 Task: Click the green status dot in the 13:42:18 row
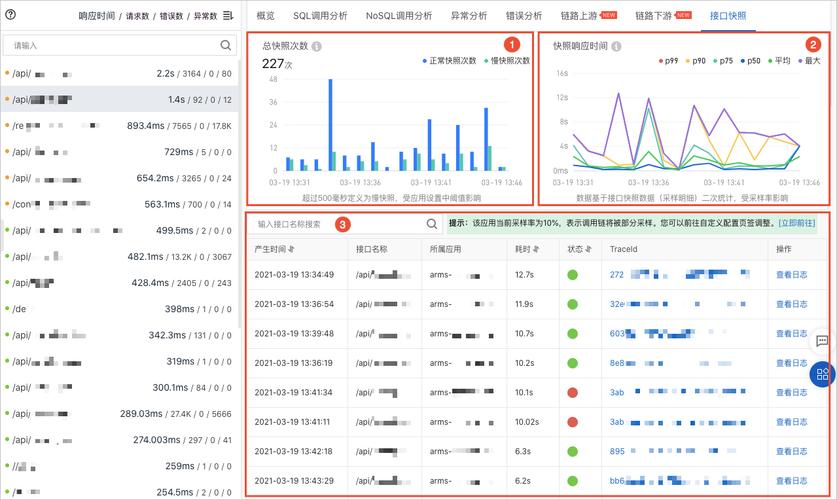tap(573, 451)
